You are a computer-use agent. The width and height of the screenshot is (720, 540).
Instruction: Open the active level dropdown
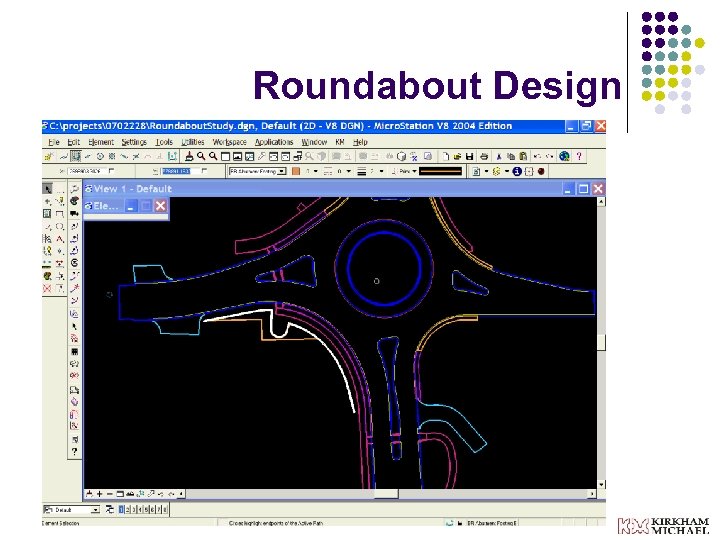tap(281, 171)
